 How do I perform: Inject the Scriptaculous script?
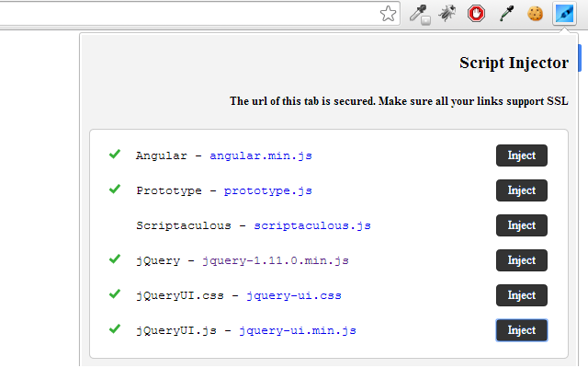click(x=522, y=225)
